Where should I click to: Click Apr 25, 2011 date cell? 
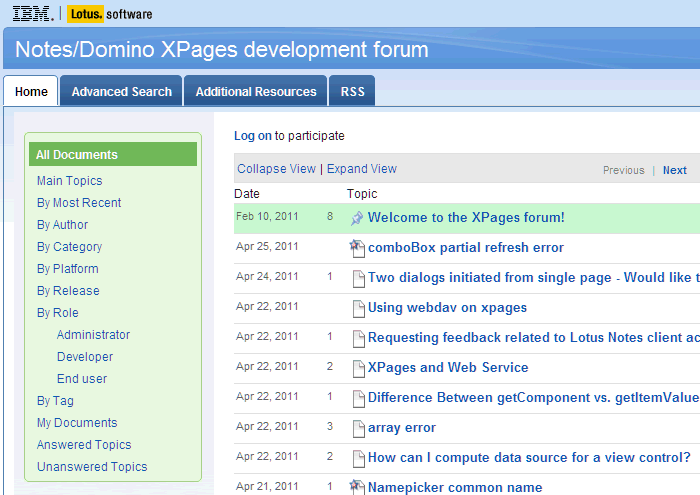point(267,246)
